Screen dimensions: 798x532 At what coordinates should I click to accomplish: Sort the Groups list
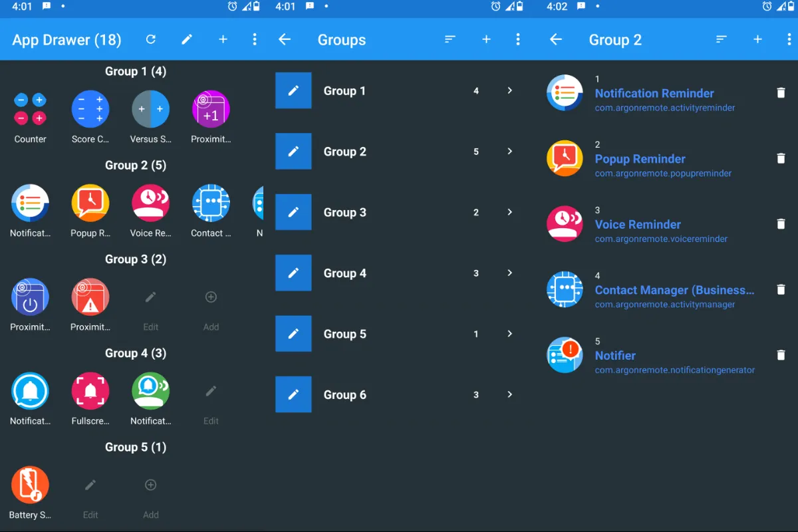[x=450, y=39]
